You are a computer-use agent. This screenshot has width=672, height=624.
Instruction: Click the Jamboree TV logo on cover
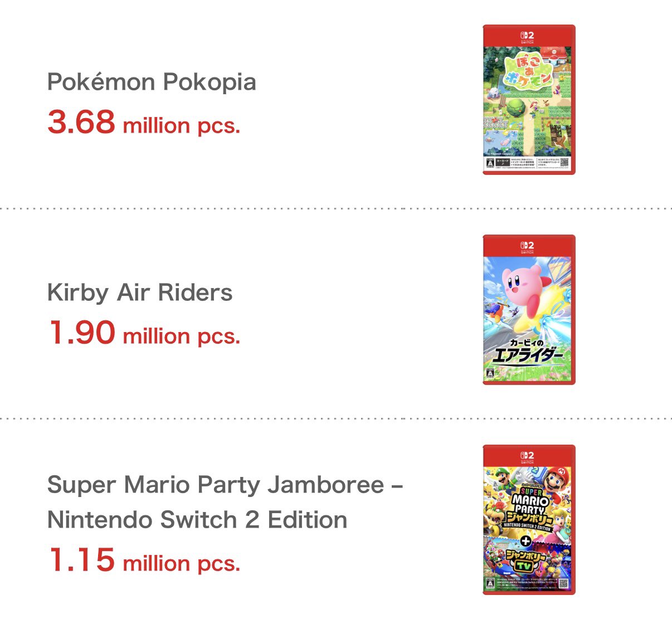pyautogui.click(x=527, y=559)
